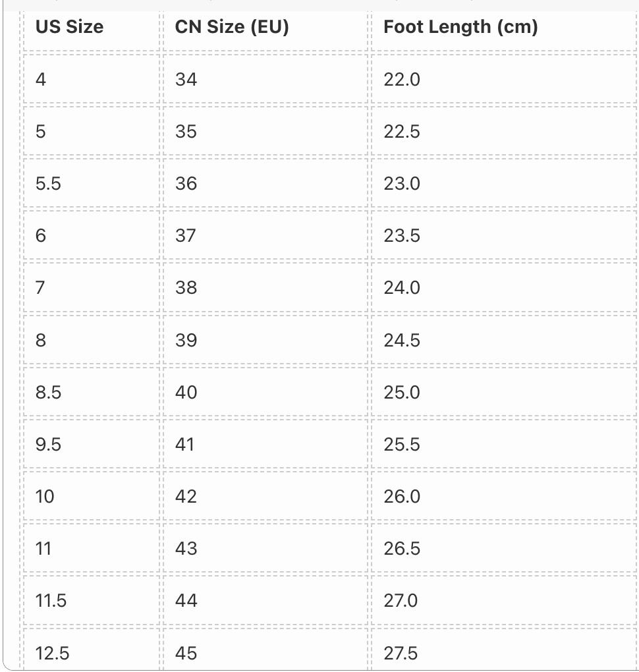
Task: Click the 22.0 foot length cell
Action: pyautogui.click(x=503, y=79)
